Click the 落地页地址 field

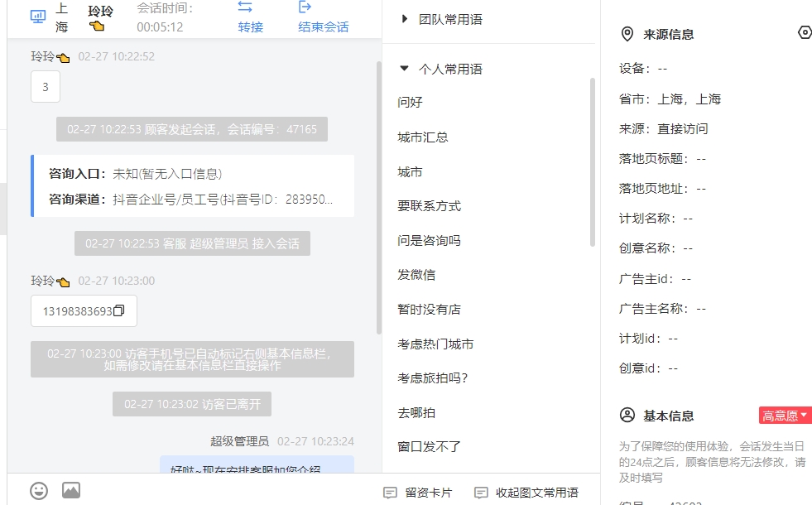point(662,189)
